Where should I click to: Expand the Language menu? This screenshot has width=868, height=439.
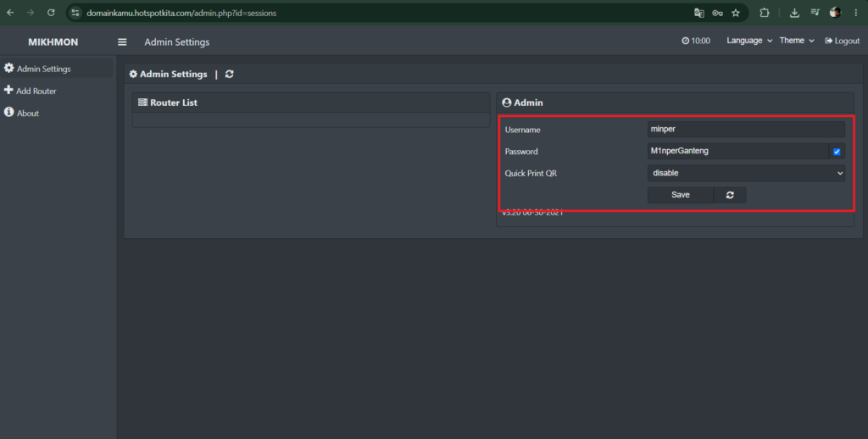click(x=749, y=41)
